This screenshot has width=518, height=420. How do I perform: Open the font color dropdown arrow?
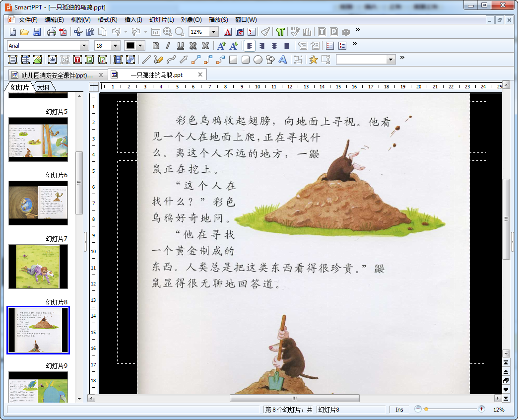[x=141, y=46]
